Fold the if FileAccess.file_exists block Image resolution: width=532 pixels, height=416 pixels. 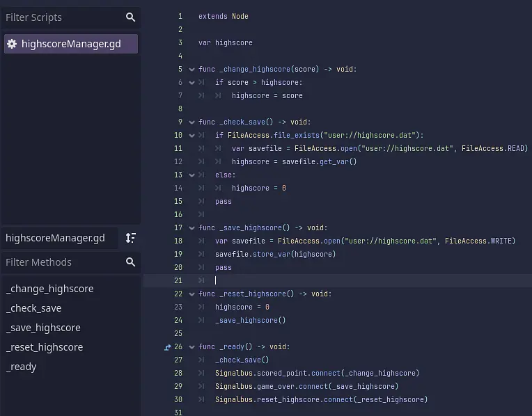coord(191,136)
